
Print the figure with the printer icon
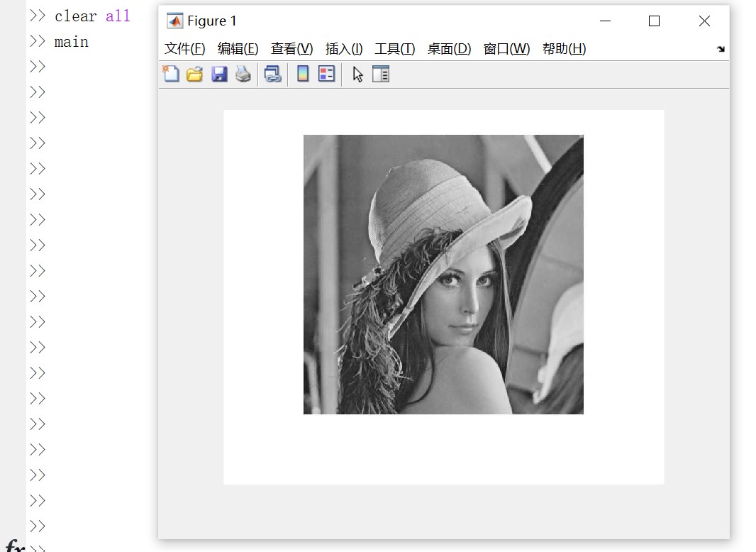click(243, 74)
